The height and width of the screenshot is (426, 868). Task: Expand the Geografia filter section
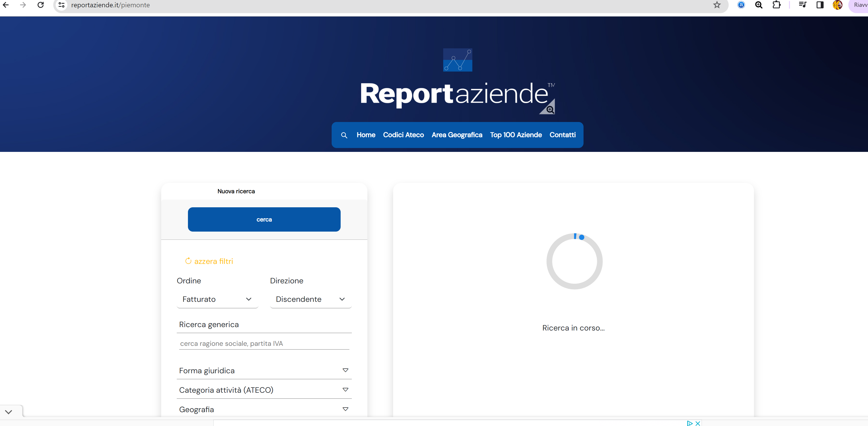264,409
